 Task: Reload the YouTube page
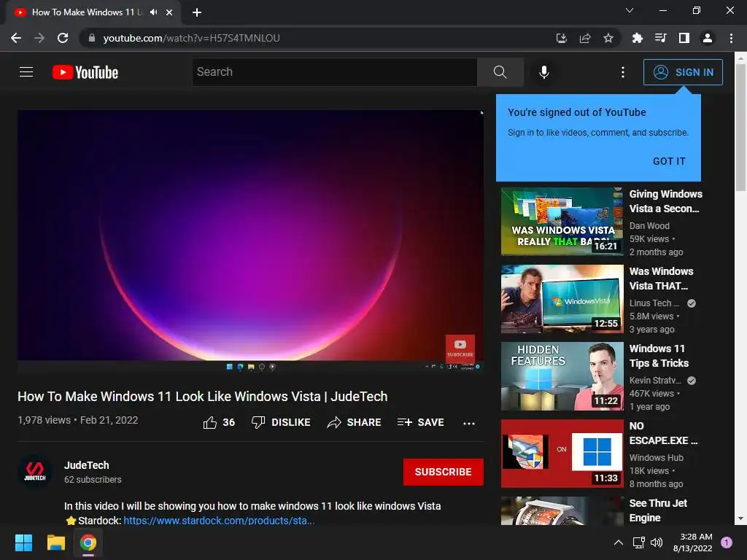pos(63,38)
